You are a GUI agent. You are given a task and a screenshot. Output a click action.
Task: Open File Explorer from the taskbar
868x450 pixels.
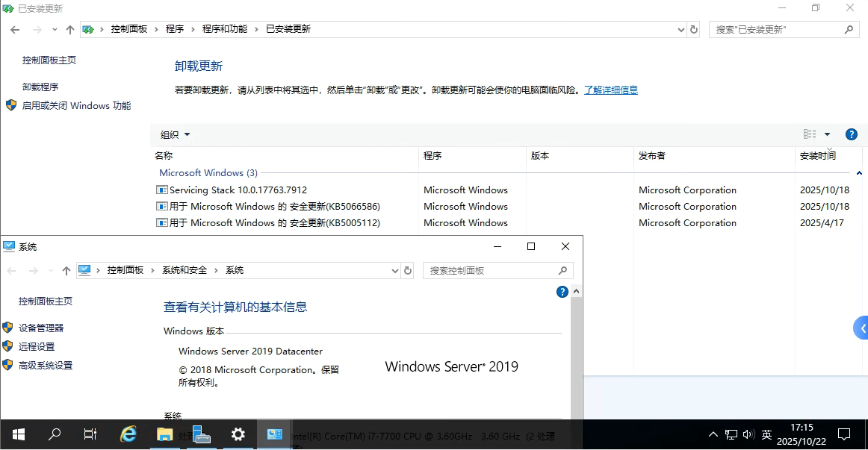pyautogui.click(x=164, y=434)
